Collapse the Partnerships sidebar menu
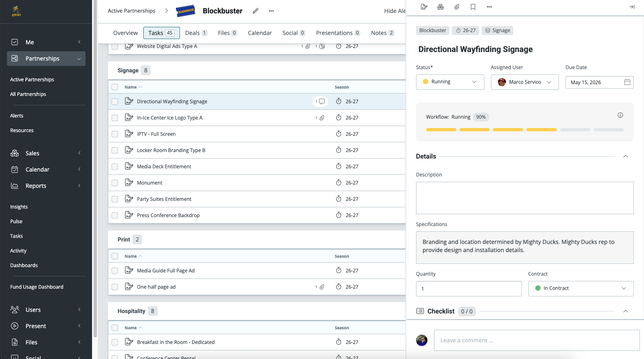The width and height of the screenshot is (644, 359). click(x=79, y=59)
